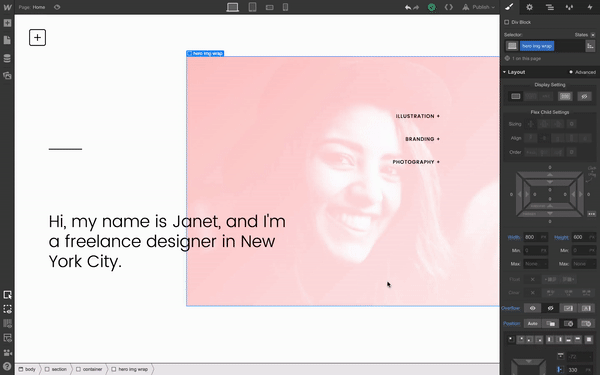The height and width of the screenshot is (375, 600).
Task: Toggle the Advanced layout option
Action: (x=582, y=72)
